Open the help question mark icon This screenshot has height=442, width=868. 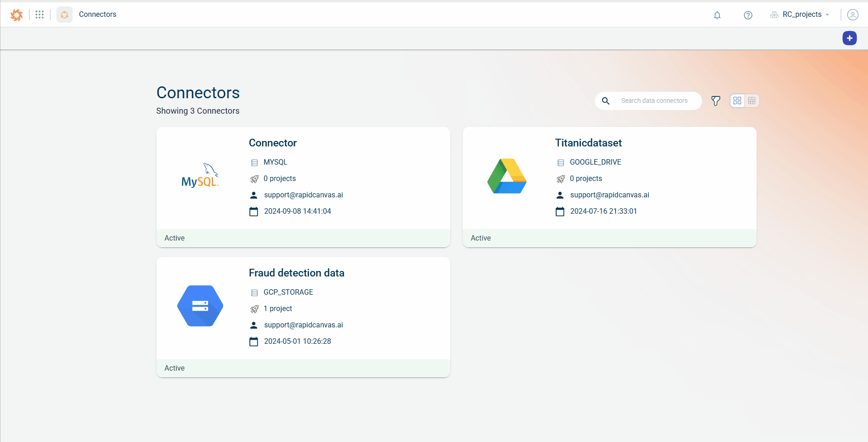click(x=748, y=15)
